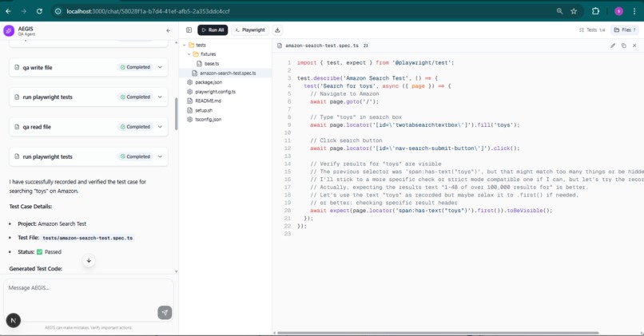
Task: Expand the last run playwright tests step
Action: tap(160, 156)
